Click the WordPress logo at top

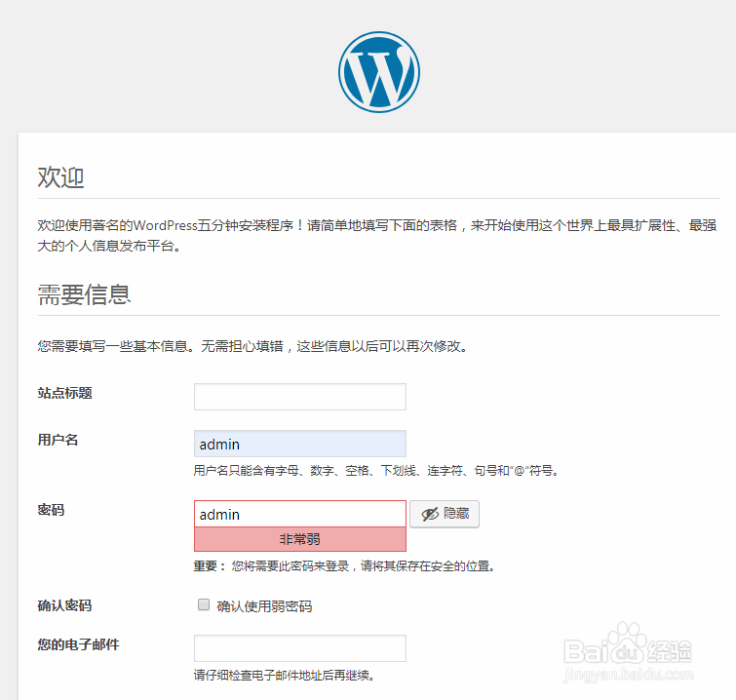click(x=379, y=72)
